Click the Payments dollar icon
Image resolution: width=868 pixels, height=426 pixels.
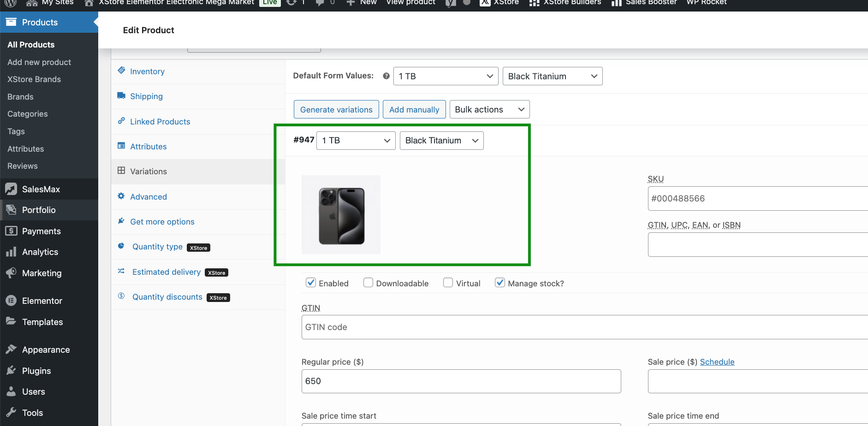11,231
